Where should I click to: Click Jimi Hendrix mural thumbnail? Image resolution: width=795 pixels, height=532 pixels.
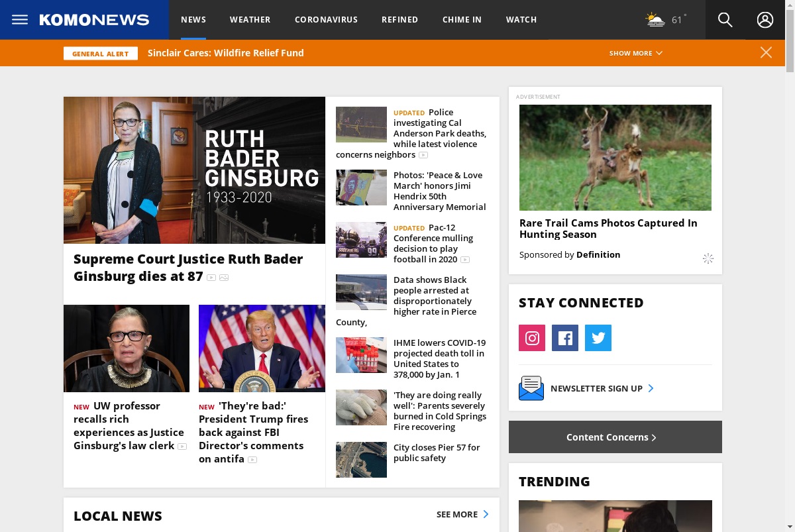click(x=361, y=187)
